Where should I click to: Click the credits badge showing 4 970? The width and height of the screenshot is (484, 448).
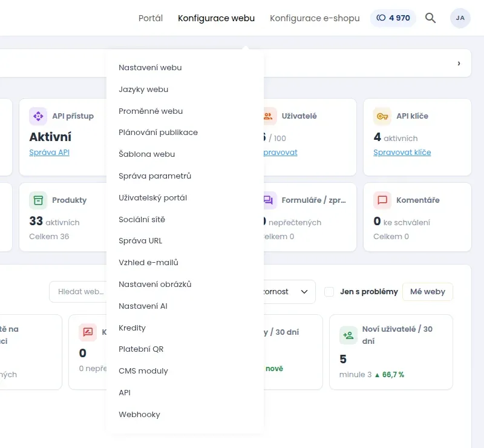[393, 18]
